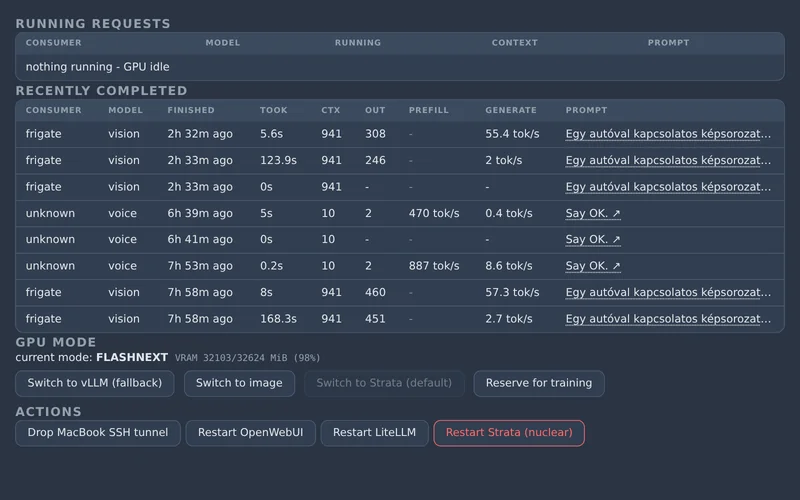800x500 pixels.
Task: Click the VRAM 32103/32624 MiB (98%) readout
Action: [x=247, y=358]
